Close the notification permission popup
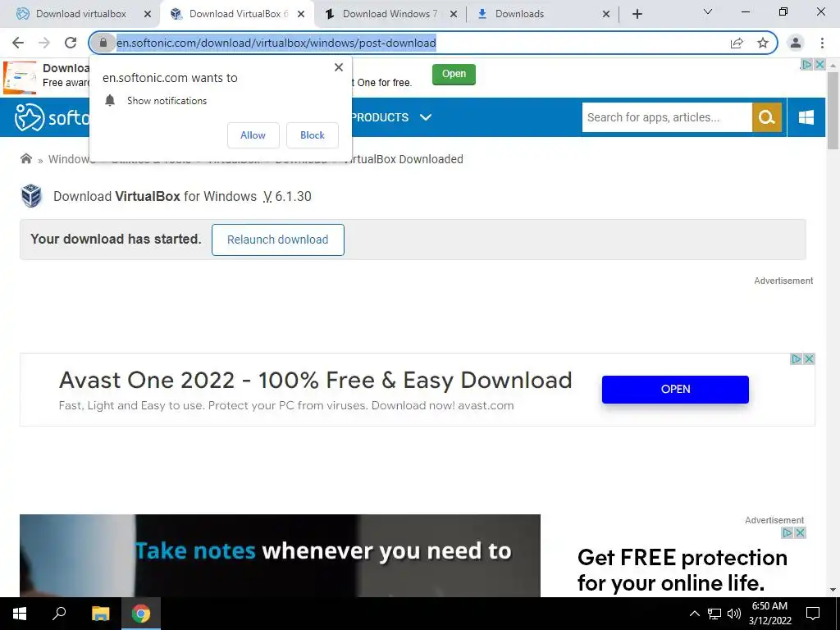Image resolution: width=840 pixels, height=630 pixels. coord(339,67)
